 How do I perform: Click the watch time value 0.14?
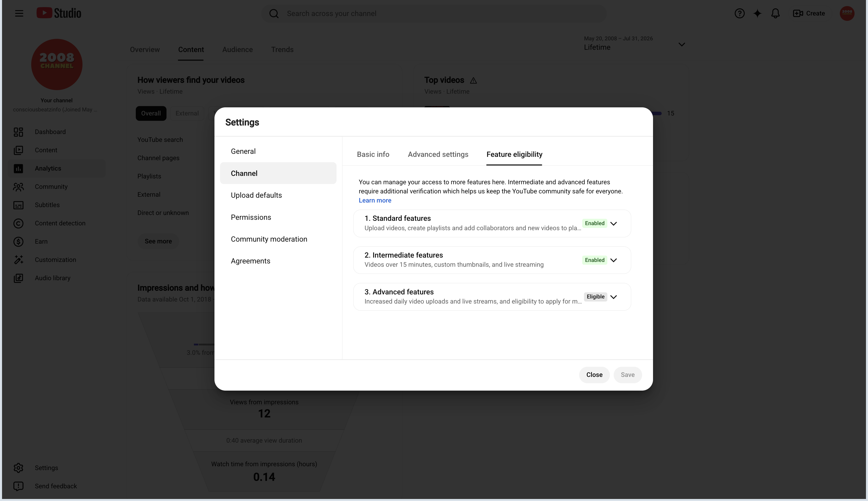264,477
